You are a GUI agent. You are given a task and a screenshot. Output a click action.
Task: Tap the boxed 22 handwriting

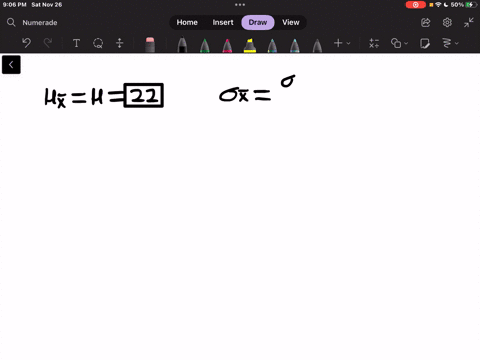pos(144,95)
